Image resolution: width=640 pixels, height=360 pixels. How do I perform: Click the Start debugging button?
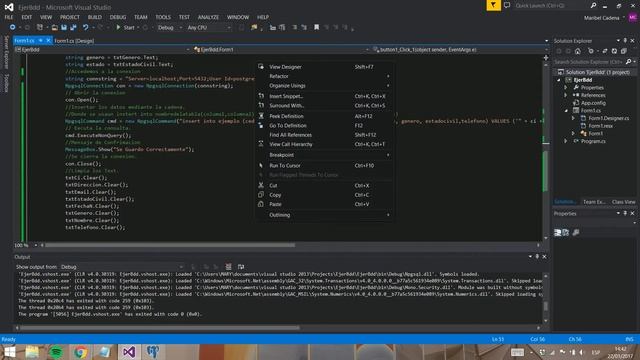point(125,27)
